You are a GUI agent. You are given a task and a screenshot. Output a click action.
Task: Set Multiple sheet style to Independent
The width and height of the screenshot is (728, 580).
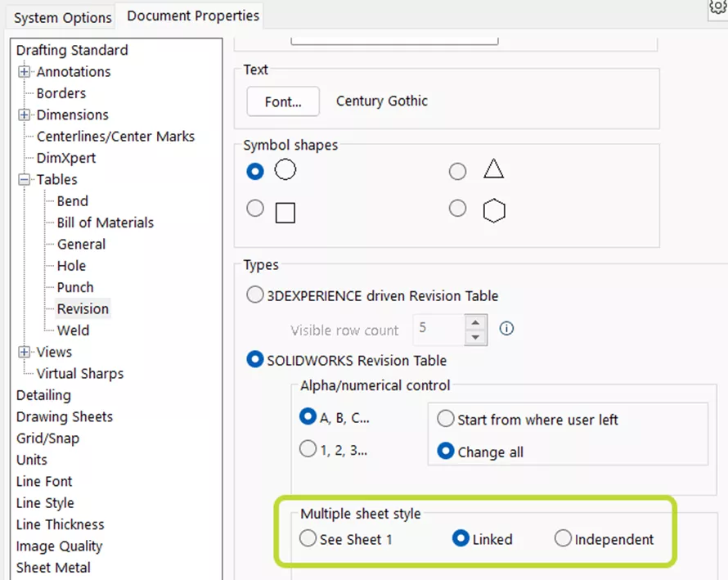click(x=563, y=538)
